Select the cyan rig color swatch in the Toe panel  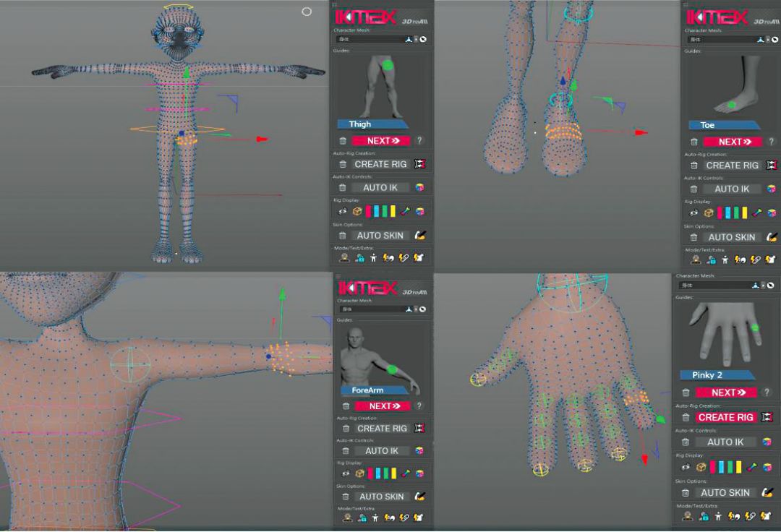(727, 213)
